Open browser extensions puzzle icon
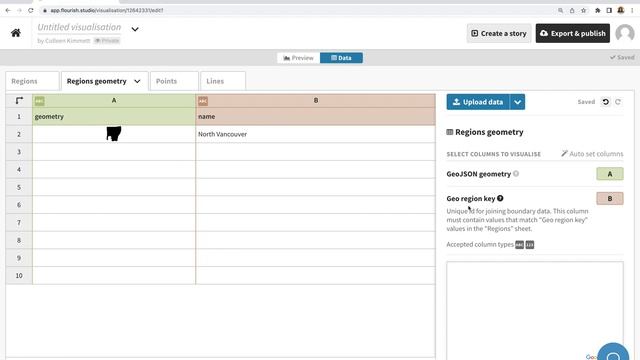 tap(598, 10)
